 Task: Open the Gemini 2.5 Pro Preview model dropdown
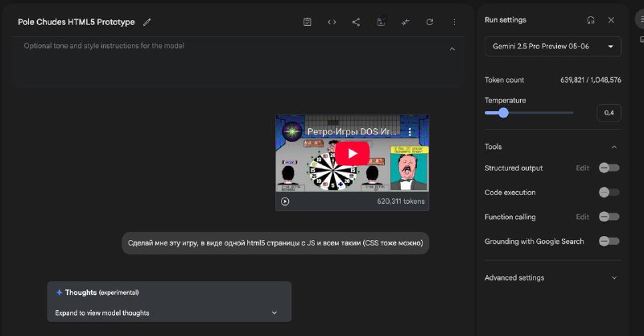click(x=553, y=47)
